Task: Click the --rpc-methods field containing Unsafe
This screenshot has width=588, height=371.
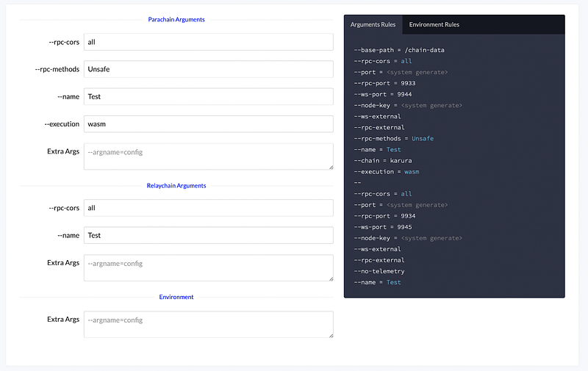Action: click(x=208, y=69)
